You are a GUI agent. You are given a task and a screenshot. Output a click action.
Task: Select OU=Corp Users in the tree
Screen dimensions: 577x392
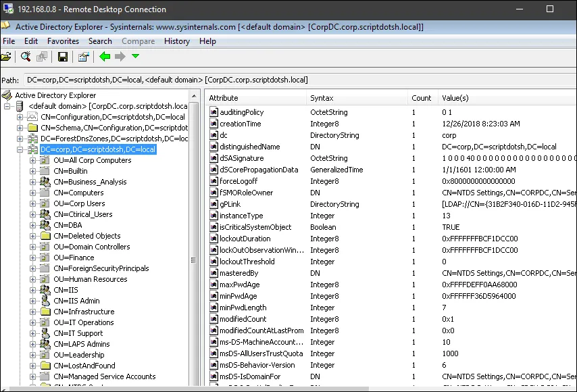(79, 203)
